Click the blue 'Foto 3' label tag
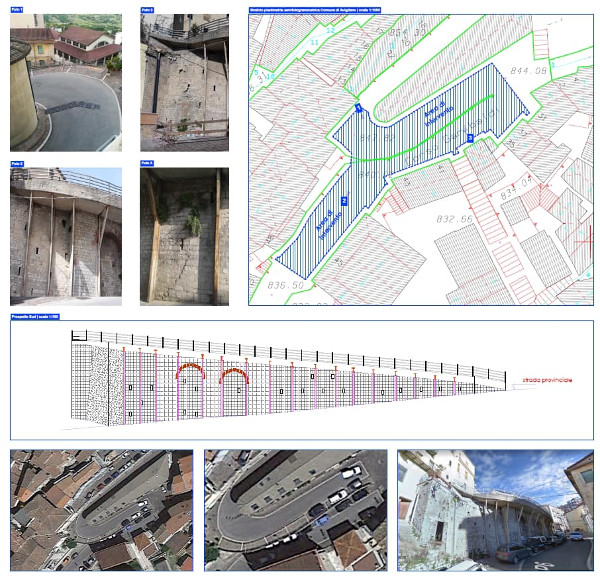 point(147,9)
